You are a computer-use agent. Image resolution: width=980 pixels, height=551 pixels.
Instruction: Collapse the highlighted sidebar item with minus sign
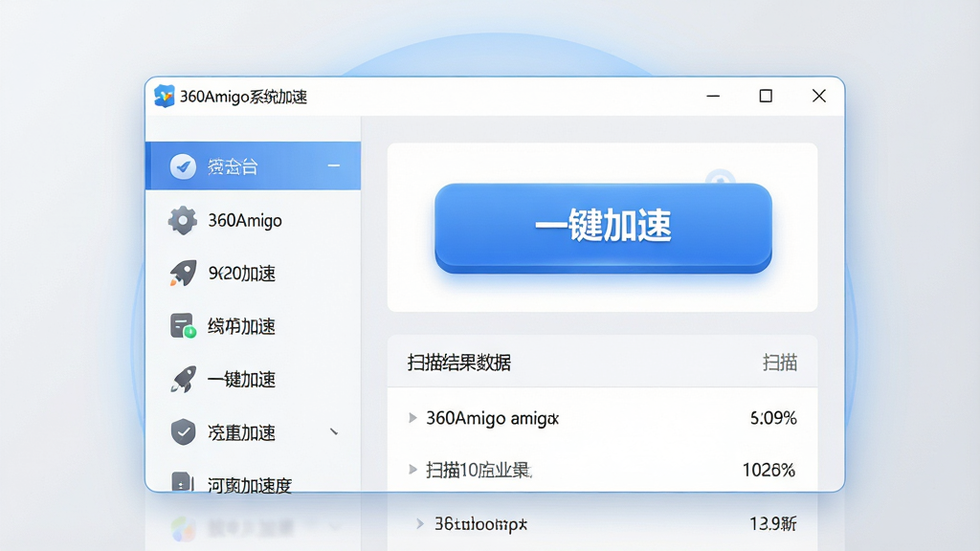click(334, 165)
